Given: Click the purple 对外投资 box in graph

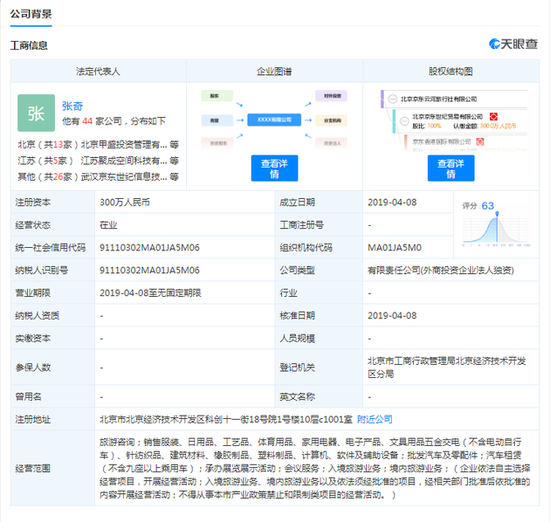Looking at the screenshot, I should 331,96.
